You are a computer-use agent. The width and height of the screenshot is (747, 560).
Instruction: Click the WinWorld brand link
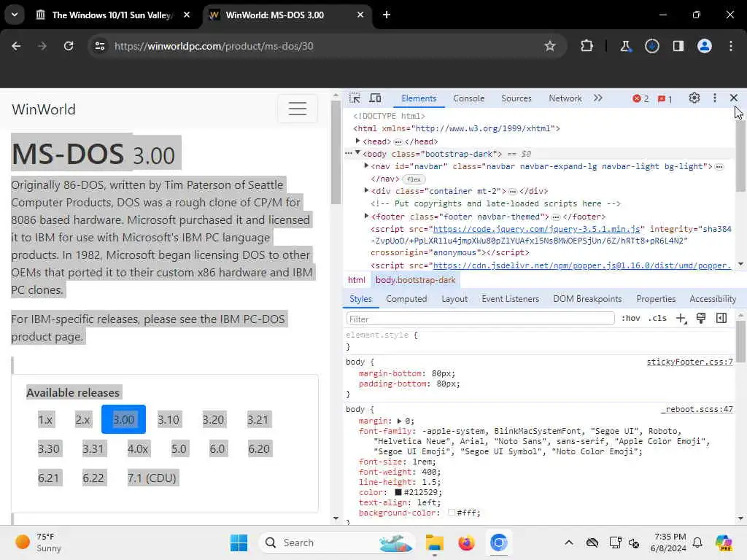point(43,109)
